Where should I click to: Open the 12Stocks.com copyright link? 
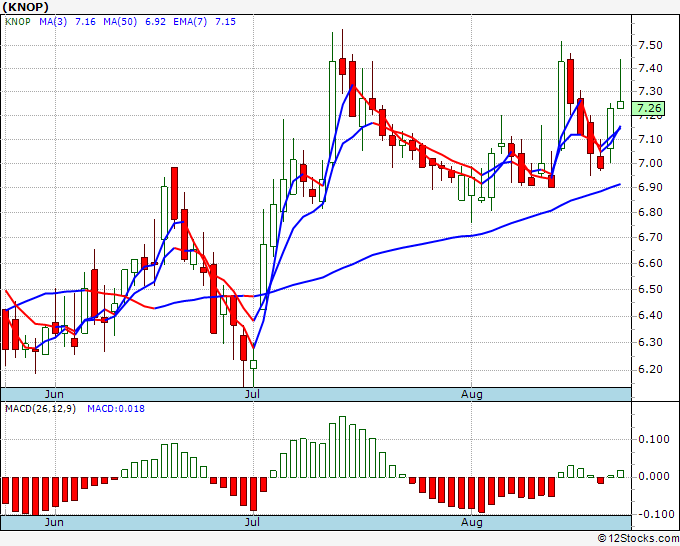point(638,539)
